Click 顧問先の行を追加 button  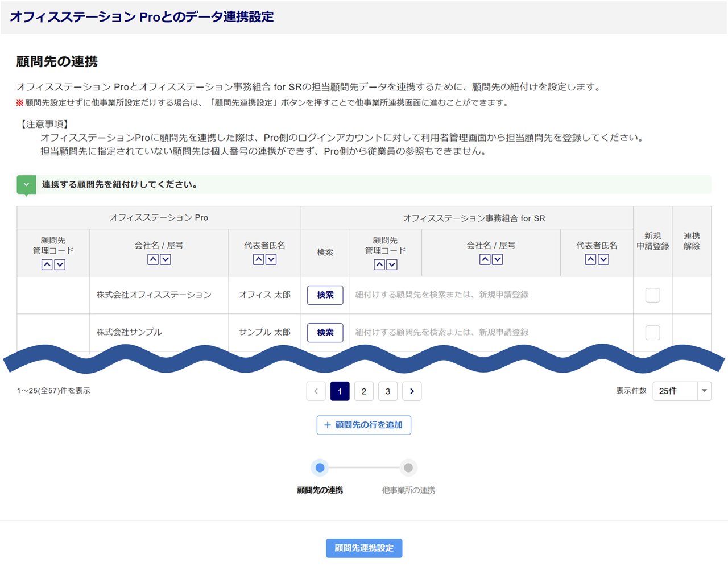364,425
